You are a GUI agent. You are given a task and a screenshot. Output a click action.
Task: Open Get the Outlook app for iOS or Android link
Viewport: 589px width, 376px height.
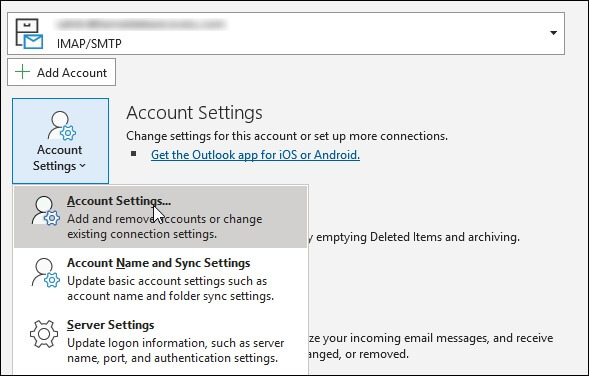[x=255, y=155]
